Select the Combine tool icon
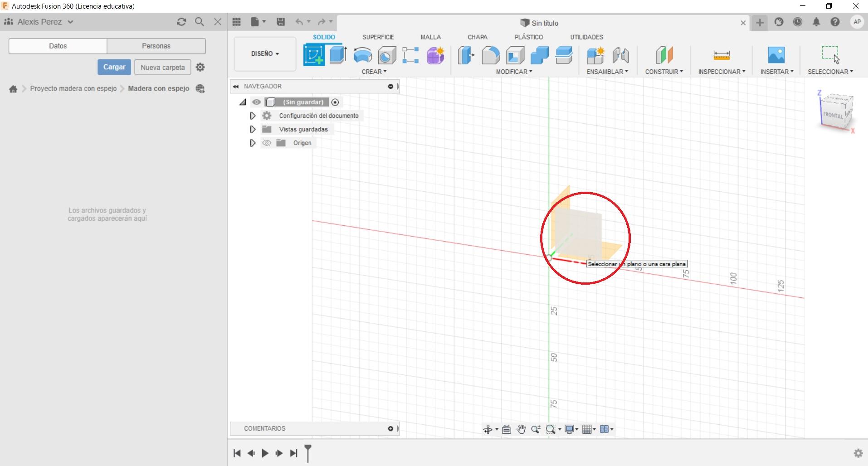Viewport: 868px width, 466px height. (540, 55)
